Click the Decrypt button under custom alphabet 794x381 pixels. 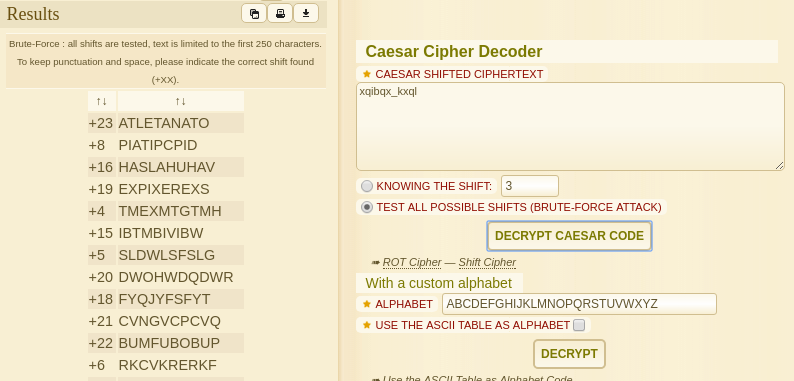569,354
